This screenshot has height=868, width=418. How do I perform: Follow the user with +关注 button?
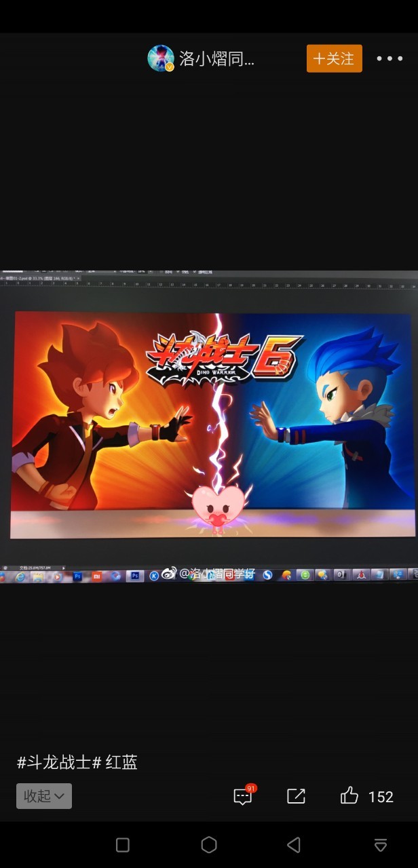(x=335, y=58)
